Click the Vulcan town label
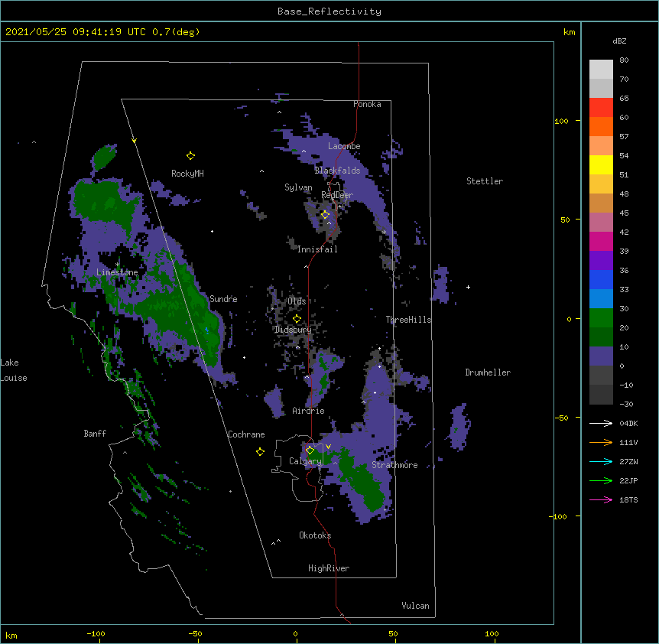 [x=415, y=606]
